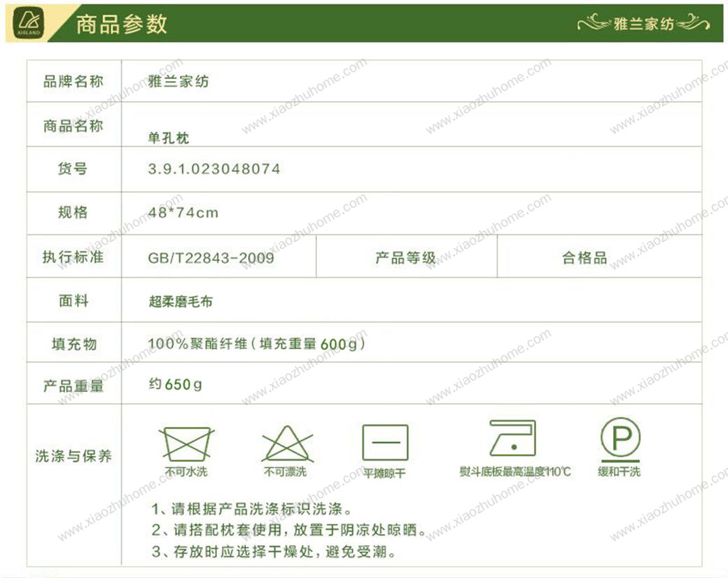Click the 合格品 grade value
This screenshot has height=578, width=728.
coord(585,258)
